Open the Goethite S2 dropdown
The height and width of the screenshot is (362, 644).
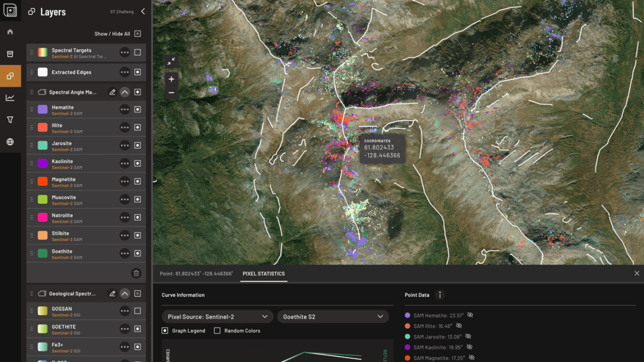click(x=333, y=317)
